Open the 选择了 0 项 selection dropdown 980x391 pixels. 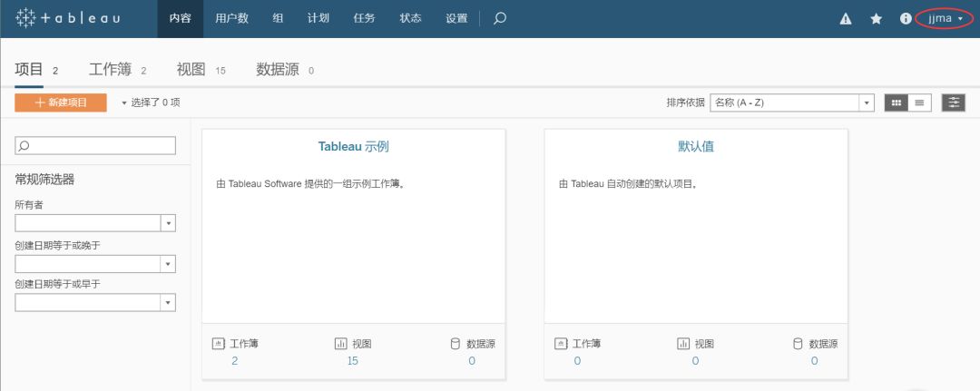(151, 103)
